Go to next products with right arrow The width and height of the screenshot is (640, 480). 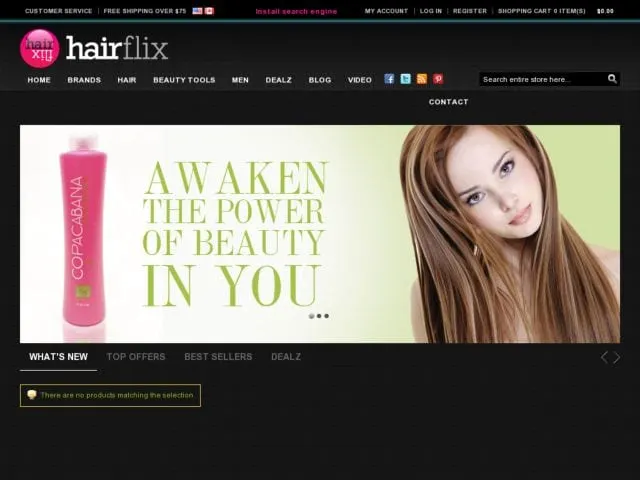point(617,358)
